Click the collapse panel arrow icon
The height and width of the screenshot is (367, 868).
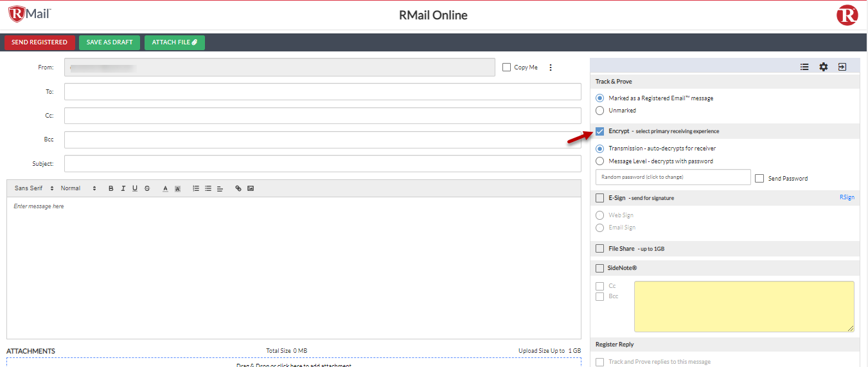(x=842, y=66)
